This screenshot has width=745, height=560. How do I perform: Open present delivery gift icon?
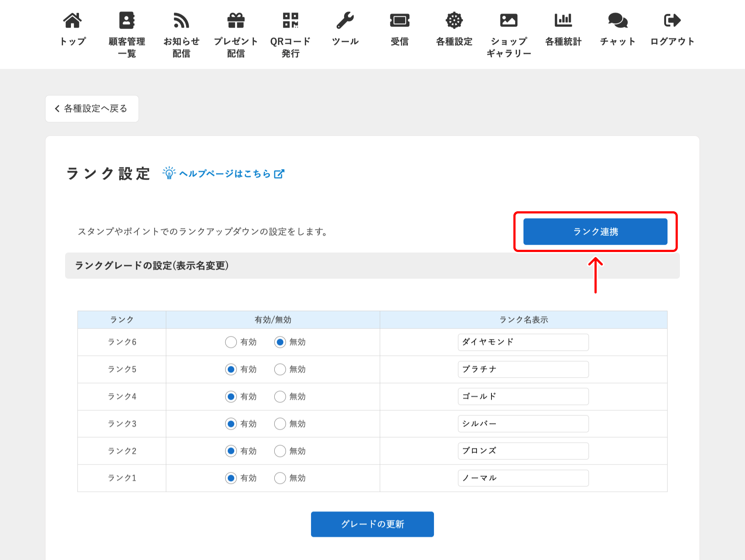236,20
